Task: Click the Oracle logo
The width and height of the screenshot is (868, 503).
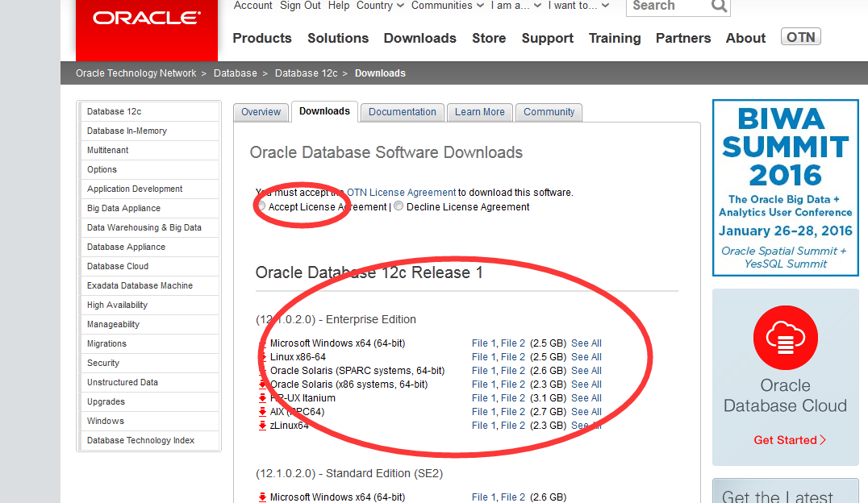Action: tap(146, 19)
